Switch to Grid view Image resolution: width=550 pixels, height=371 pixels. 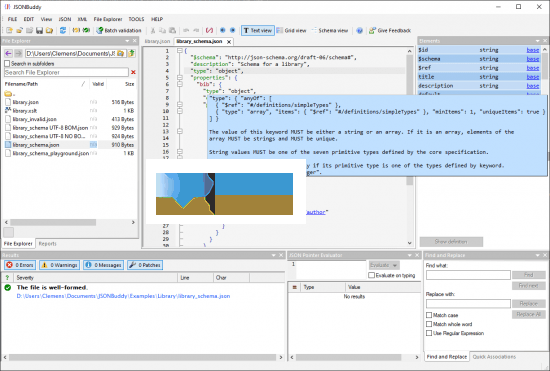click(291, 31)
